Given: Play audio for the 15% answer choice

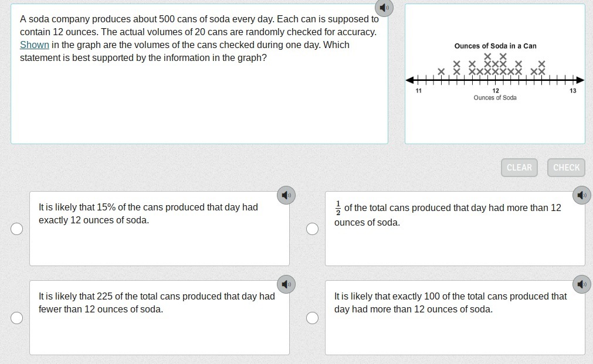Looking at the screenshot, I should tap(286, 195).
